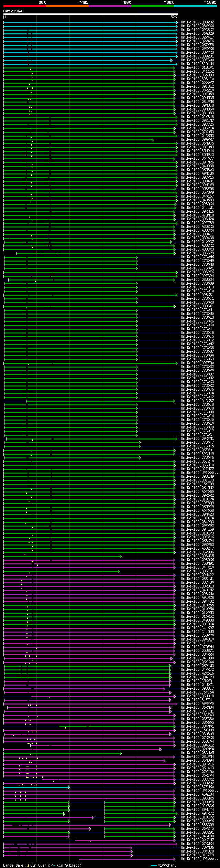Image resolution: width=220 pixels, height=868 pixels.
Task: Click the UniRef100_C5YTD9 label
Action: click(x=197, y=484)
